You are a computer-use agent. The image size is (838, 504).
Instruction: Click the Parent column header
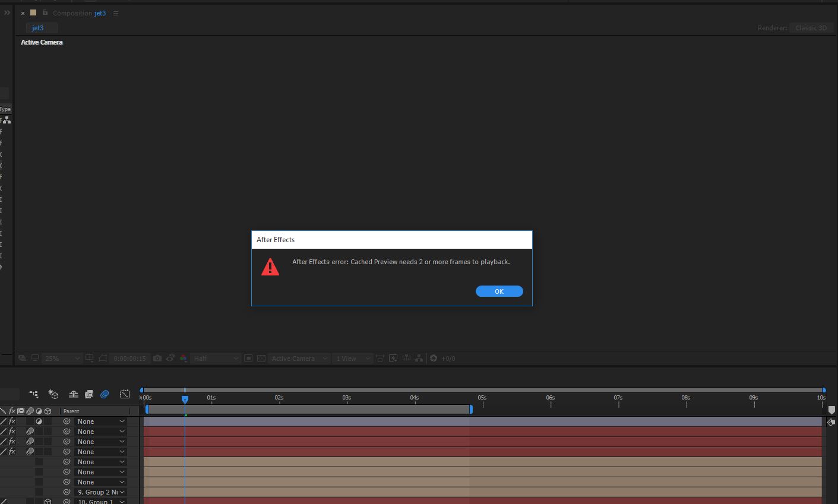click(71, 411)
